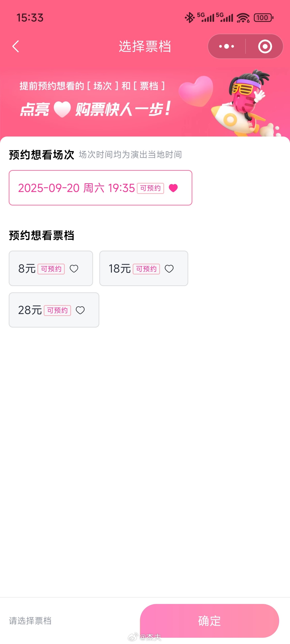Toggle the heart on the 8元 ticket tier
This screenshot has height=644, width=290.
click(x=74, y=269)
